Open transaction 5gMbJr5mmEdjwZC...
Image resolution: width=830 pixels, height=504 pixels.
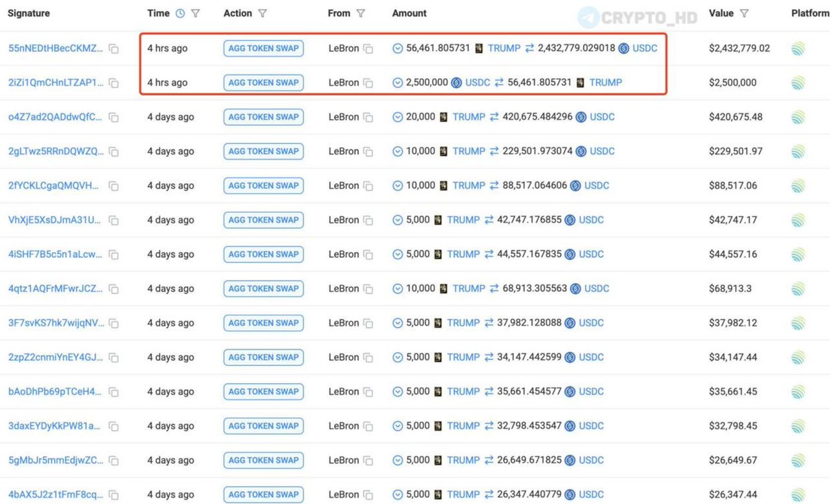pos(56,460)
